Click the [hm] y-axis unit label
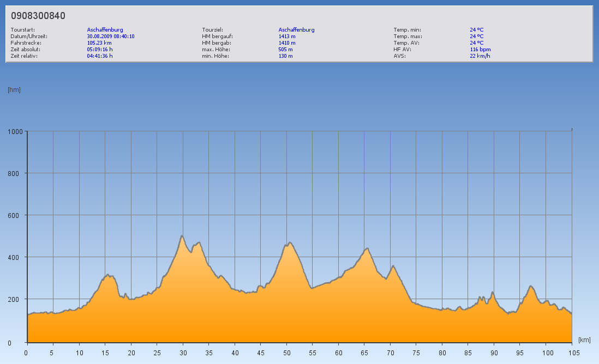Image resolution: width=599 pixels, height=364 pixels. 14,90
